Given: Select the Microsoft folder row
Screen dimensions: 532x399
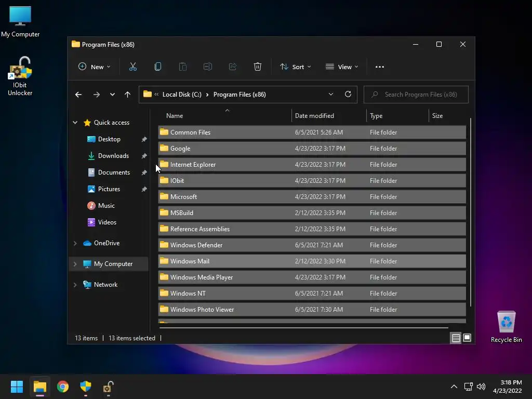Looking at the screenshot, I should [x=312, y=197].
